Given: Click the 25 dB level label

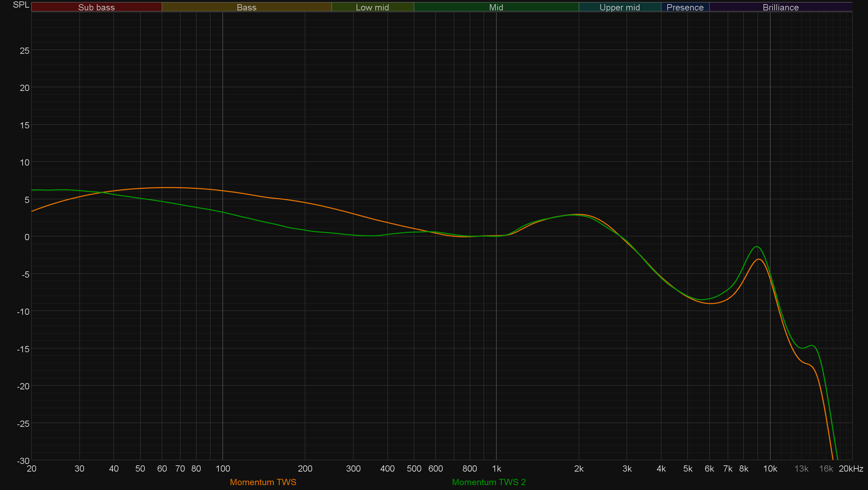Looking at the screenshot, I should [25, 51].
